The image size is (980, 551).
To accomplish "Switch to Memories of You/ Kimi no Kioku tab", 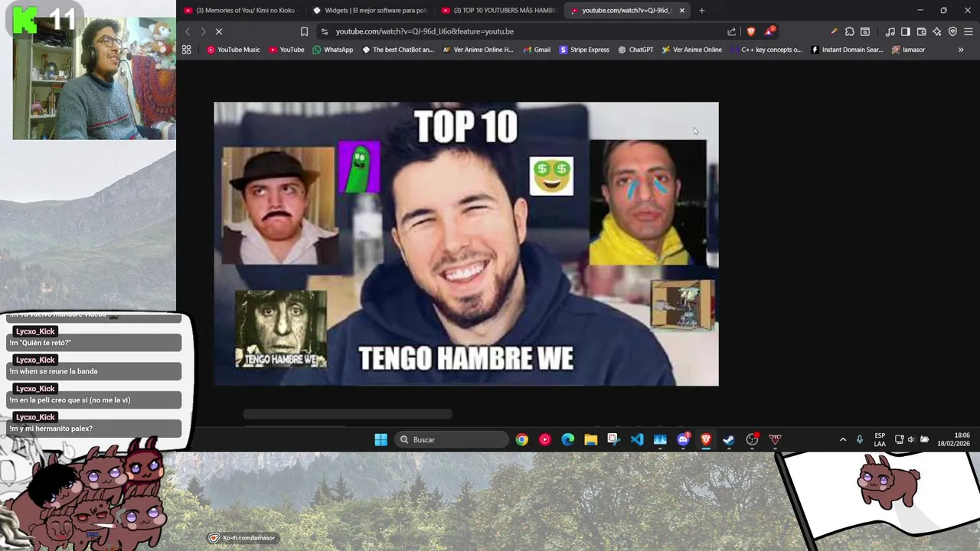I will point(240,10).
